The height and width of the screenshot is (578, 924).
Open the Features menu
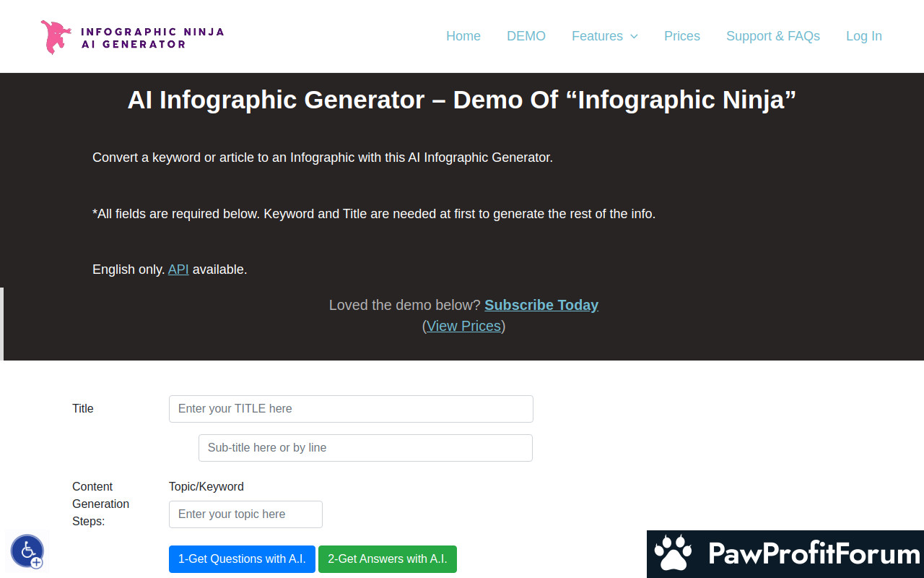(x=597, y=36)
